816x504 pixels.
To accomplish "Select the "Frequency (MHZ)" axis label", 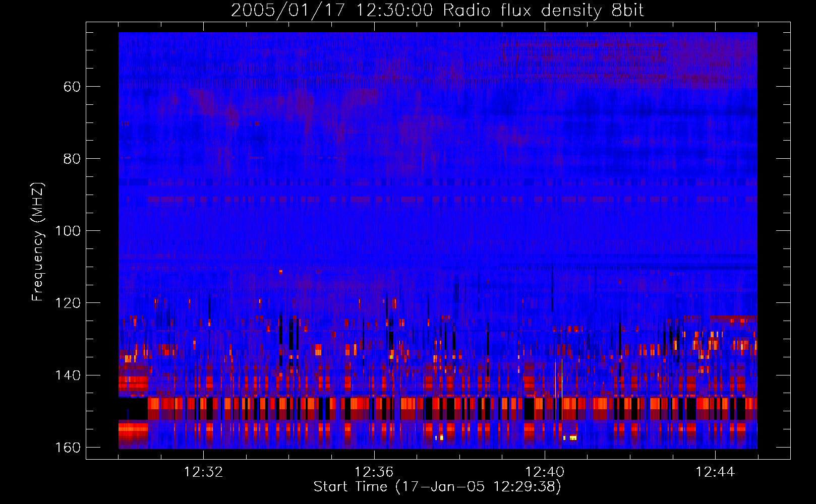I will point(38,242).
